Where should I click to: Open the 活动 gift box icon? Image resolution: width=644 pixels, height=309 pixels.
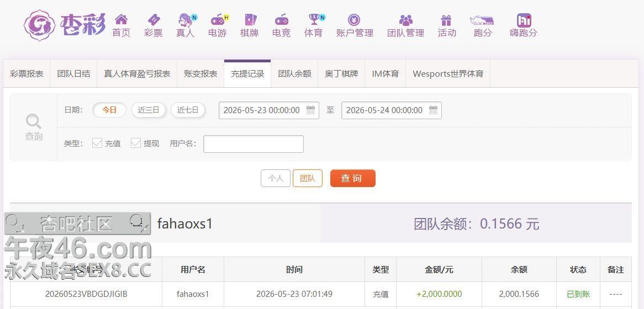[446, 20]
